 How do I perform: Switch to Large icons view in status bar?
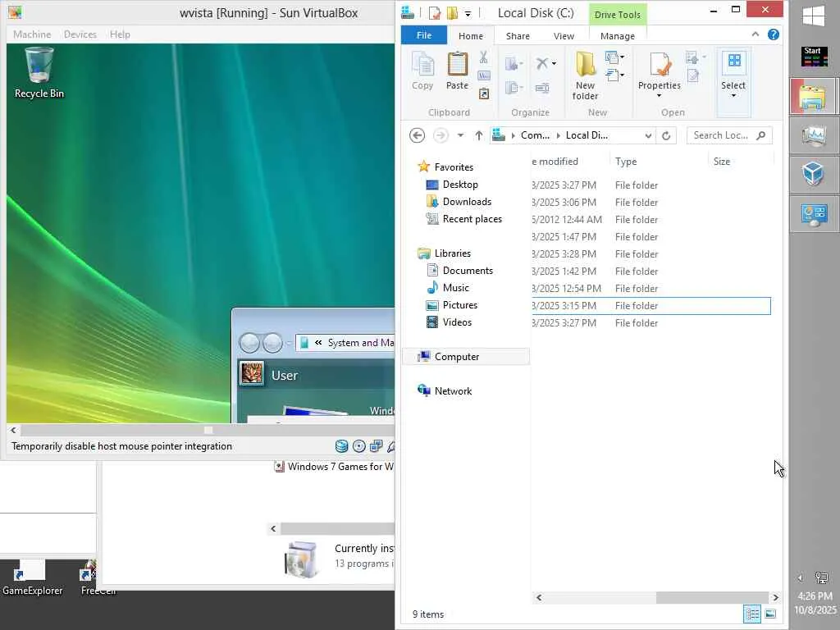770,614
